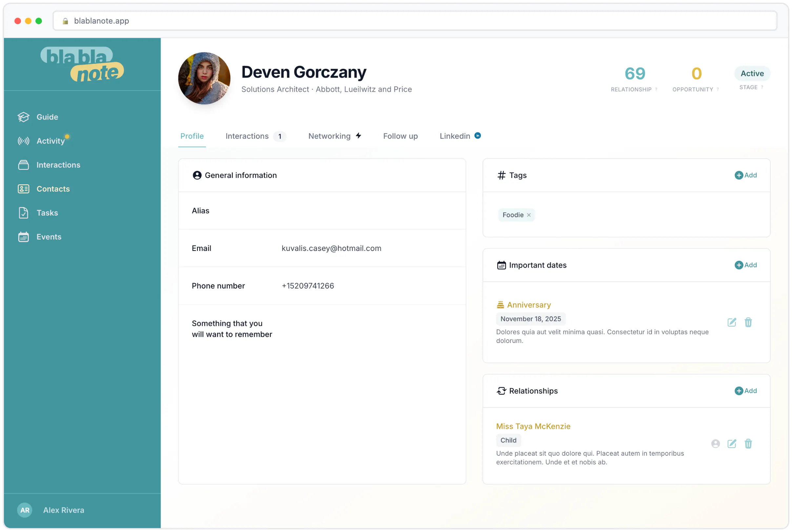This screenshot has height=532, width=792.
Task: Click the Anniversary title
Action: (529, 305)
